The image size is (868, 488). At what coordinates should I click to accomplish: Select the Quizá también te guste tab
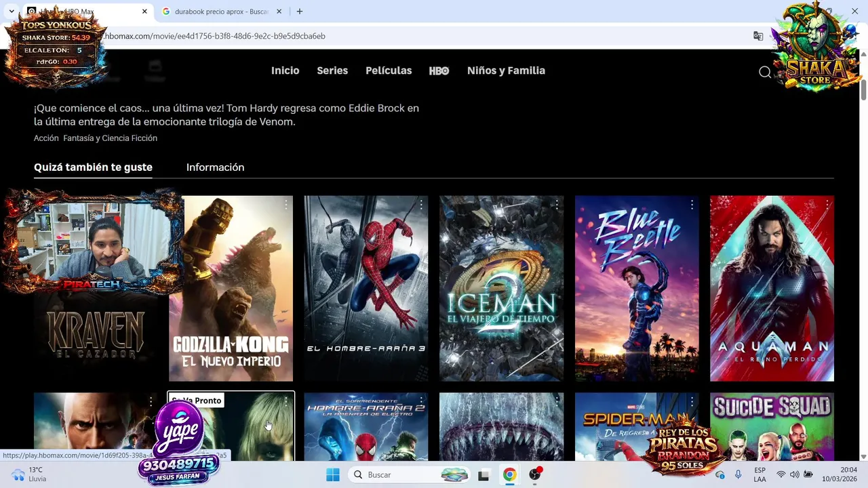click(93, 167)
